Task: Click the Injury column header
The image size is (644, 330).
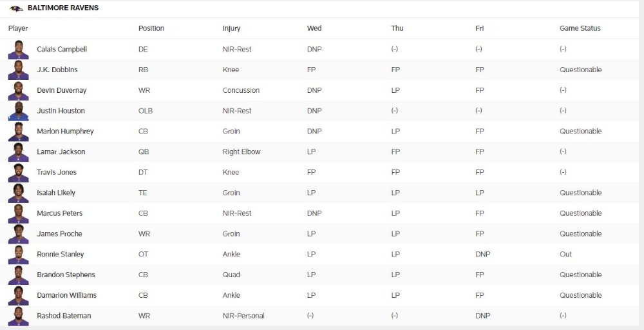Action: tap(232, 28)
